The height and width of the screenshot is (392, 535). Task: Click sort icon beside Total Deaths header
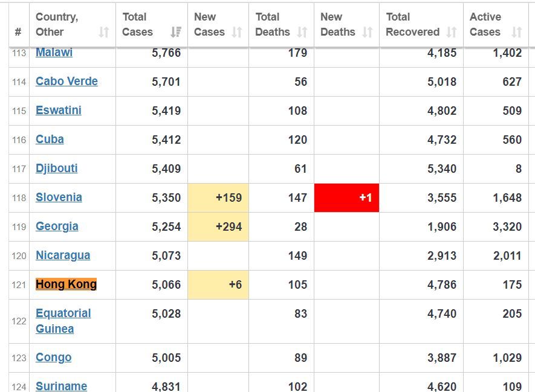tap(302, 32)
